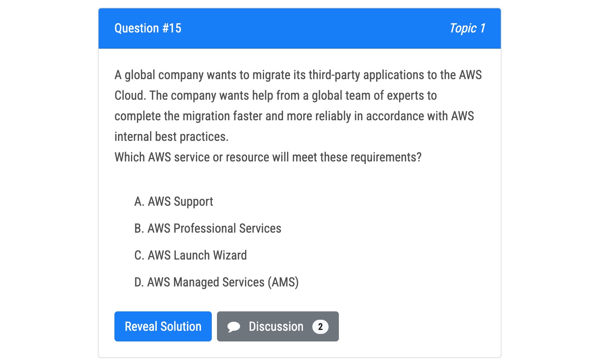Click the discussion count badge showing 2

click(320, 327)
